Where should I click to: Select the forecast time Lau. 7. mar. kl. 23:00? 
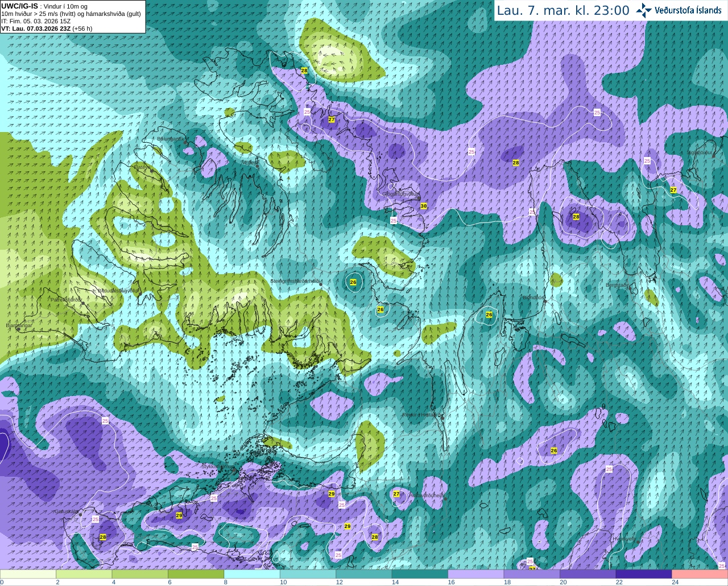563,10
